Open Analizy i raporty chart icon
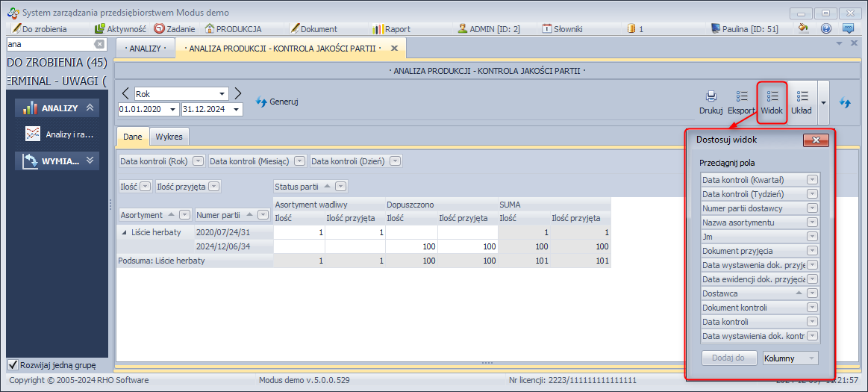The width and height of the screenshot is (868, 392). [x=32, y=134]
